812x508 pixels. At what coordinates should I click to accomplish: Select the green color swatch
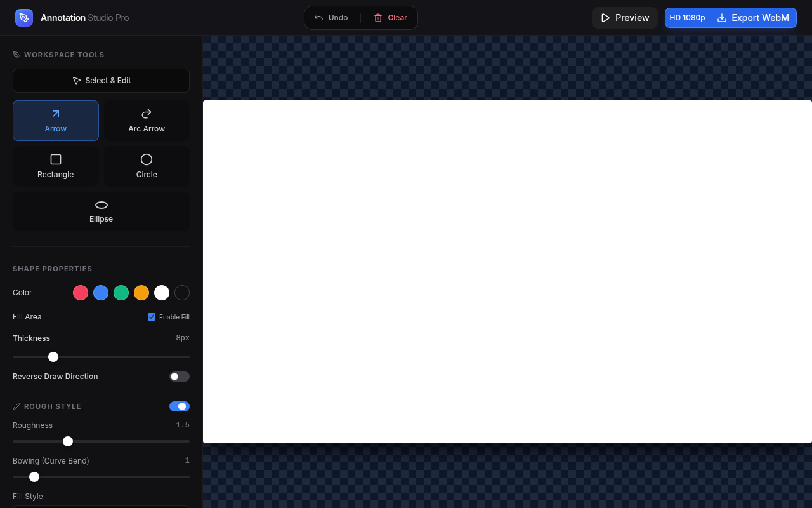tap(121, 293)
